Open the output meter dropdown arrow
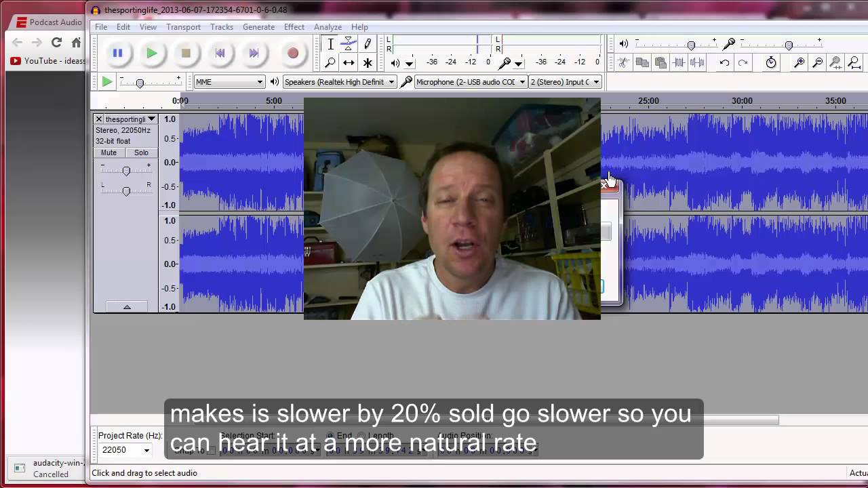Viewport: 868px width, 488px height. 409,63
